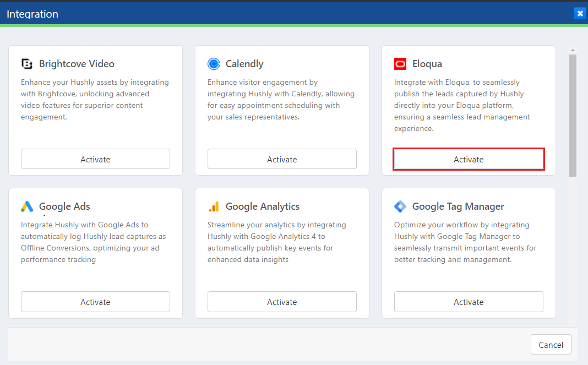This screenshot has height=365, width=588.
Task: Activate the Eloqua integration
Action: [x=469, y=159]
